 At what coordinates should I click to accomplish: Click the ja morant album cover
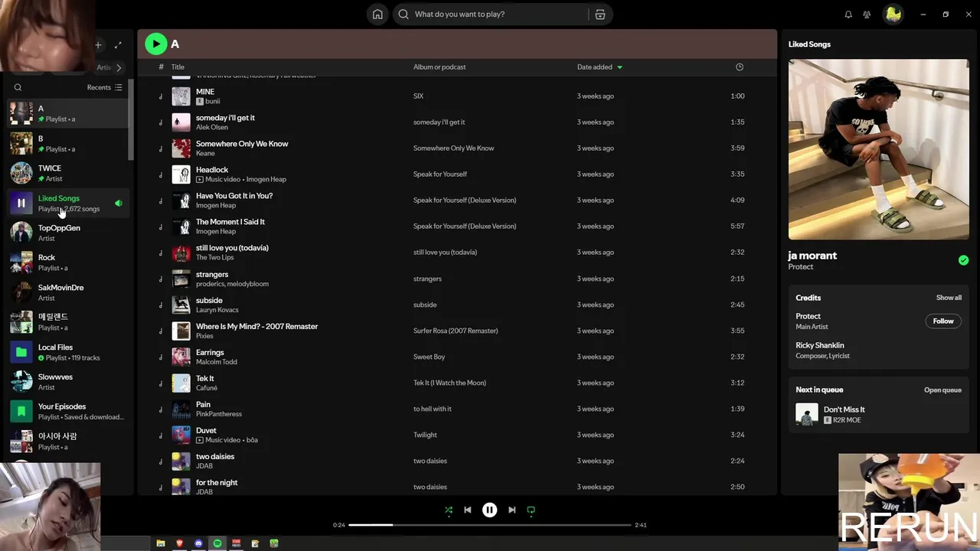click(878, 149)
